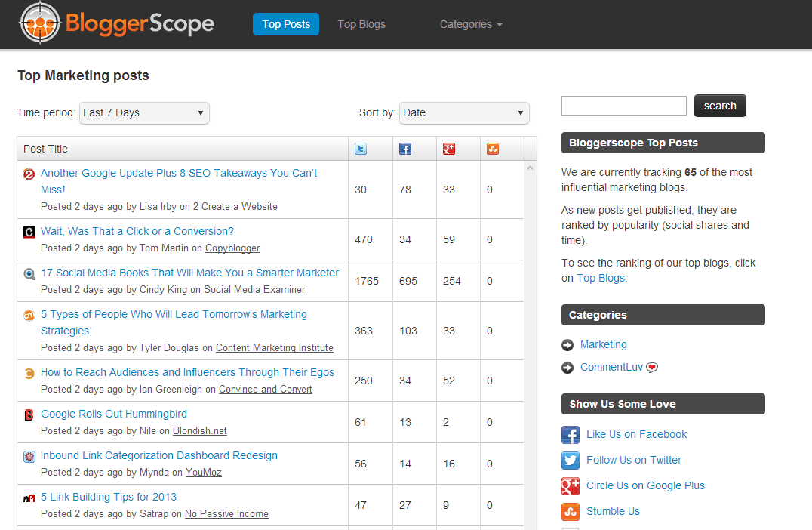Click Twitter bird icon next to Follow Us
Image resolution: width=812 pixels, height=530 pixels.
[x=571, y=460]
